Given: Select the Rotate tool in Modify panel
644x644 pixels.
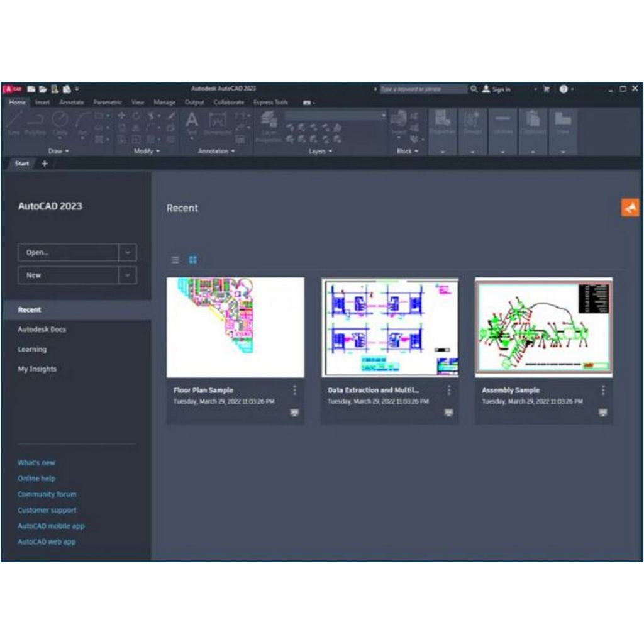Looking at the screenshot, I should coord(136,116).
